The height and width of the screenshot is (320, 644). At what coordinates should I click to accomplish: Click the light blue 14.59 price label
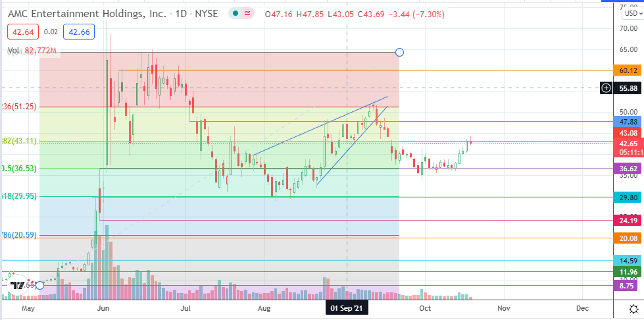tap(628, 261)
